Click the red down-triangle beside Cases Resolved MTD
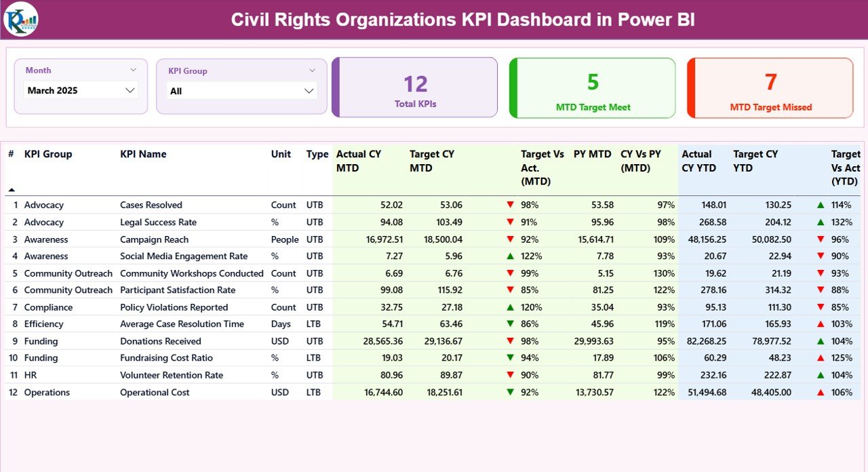 (x=510, y=205)
